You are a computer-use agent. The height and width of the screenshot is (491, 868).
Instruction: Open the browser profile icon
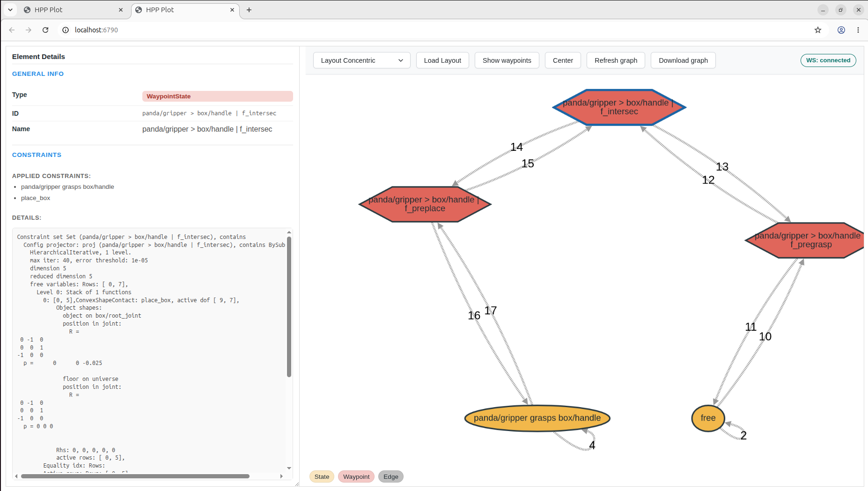[x=841, y=30]
